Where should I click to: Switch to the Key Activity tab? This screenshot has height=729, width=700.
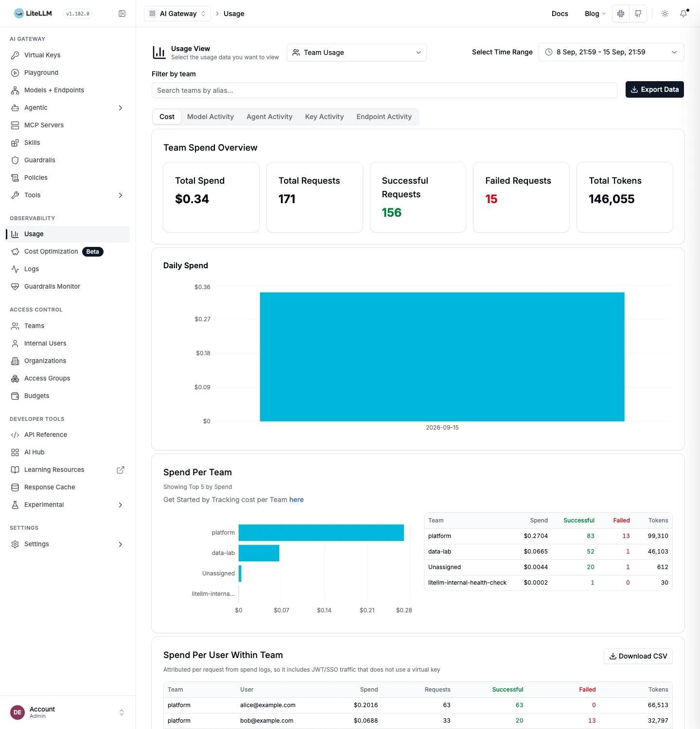pyautogui.click(x=324, y=117)
